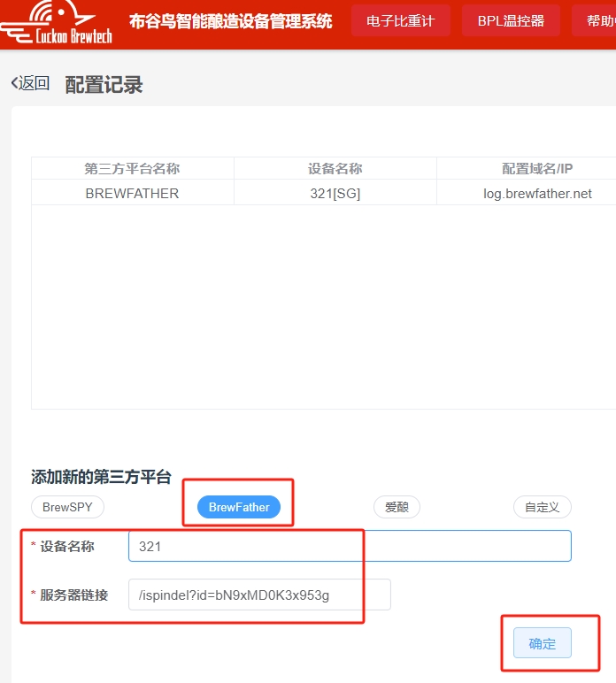
Task: Select the BrewSPY platform option
Action: tap(67, 507)
